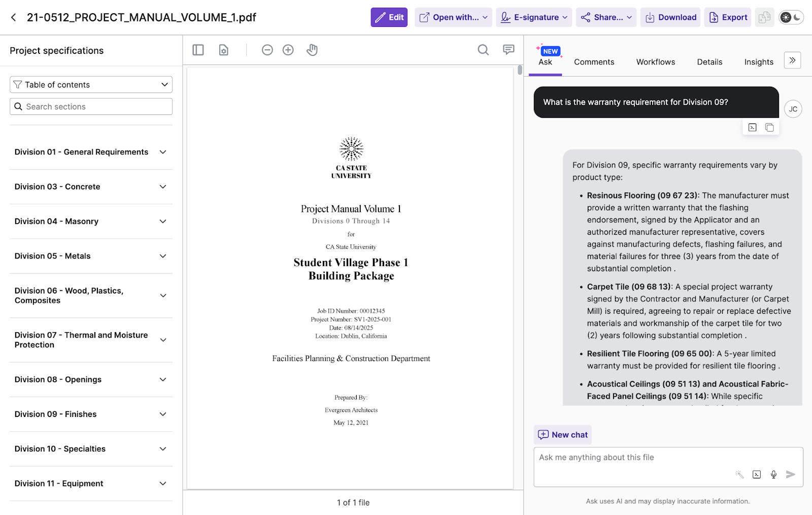Toggle the sidebar panel icon in viewer toolbar
The image size is (812, 515).
point(198,50)
